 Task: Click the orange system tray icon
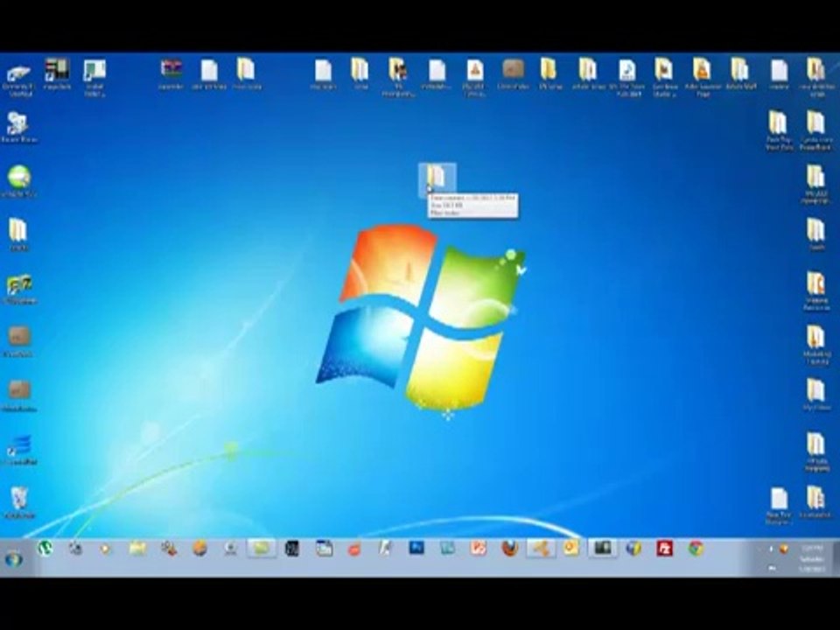(784, 549)
